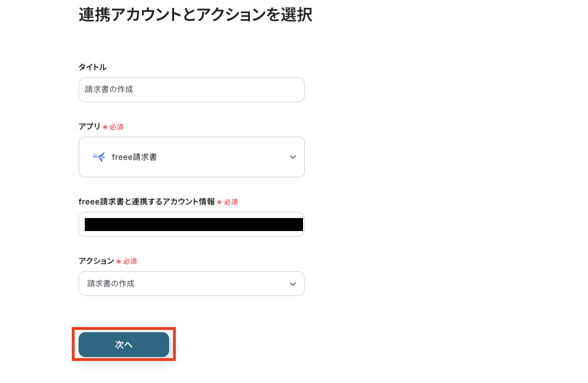Click the アプリ dropdown chevron arrow

click(293, 156)
